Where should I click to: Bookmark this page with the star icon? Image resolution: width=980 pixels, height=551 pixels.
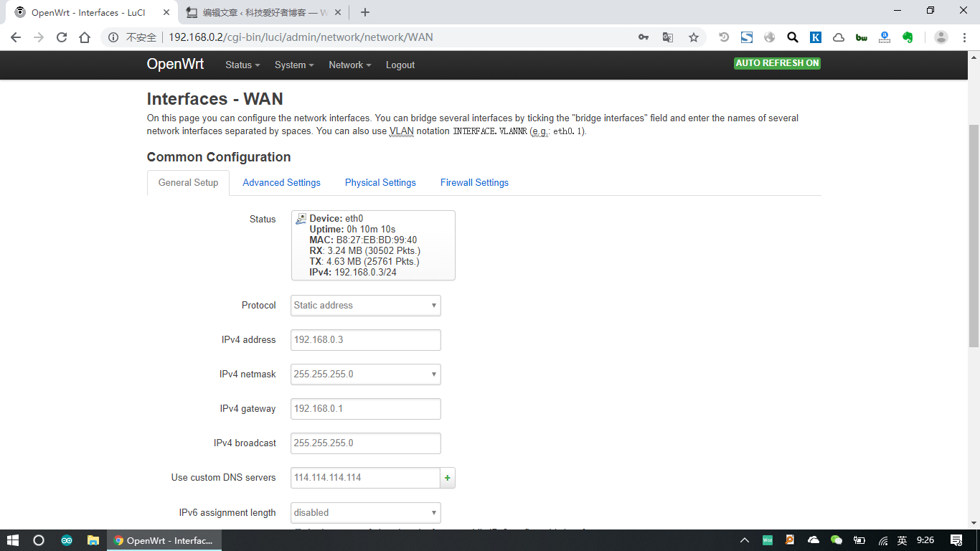pos(693,36)
